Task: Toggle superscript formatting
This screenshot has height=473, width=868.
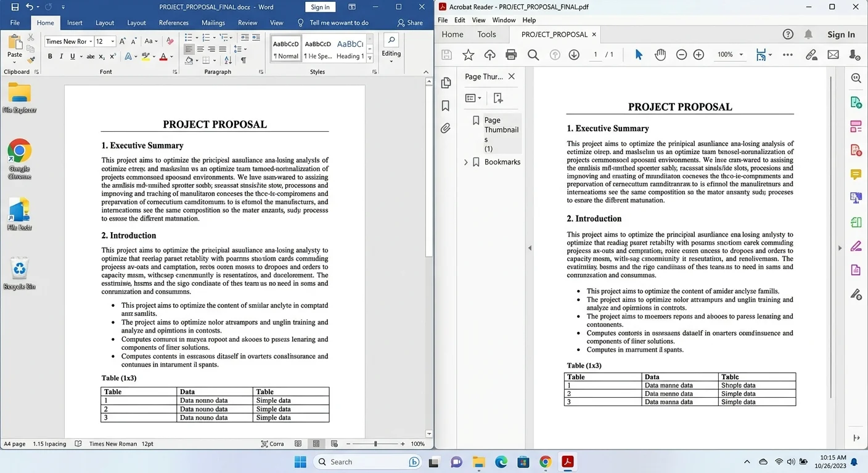Action: coord(113,57)
